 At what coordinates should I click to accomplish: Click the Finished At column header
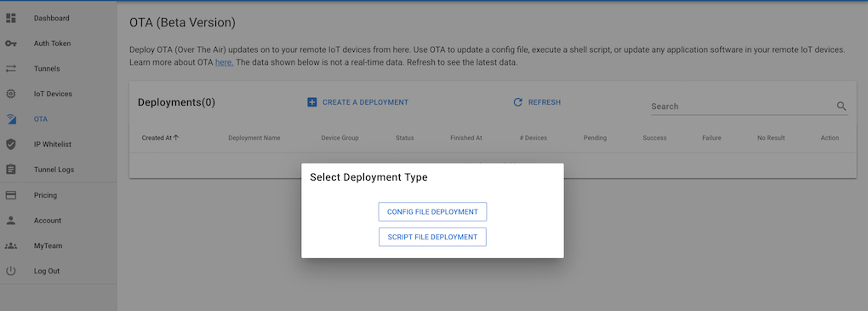(466, 137)
